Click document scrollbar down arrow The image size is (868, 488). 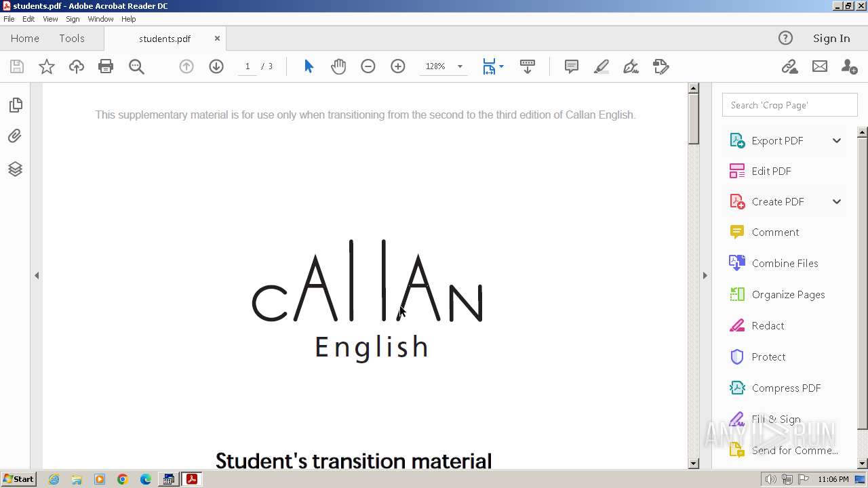[694, 464]
